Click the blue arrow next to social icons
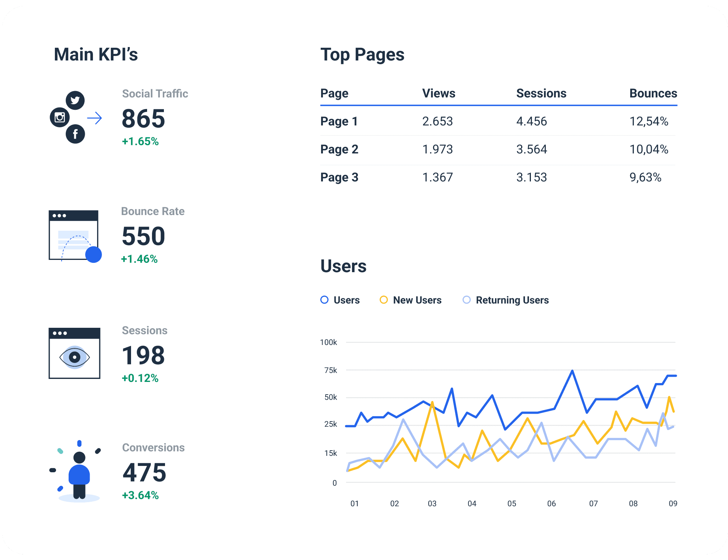This screenshot has width=728, height=560. click(94, 118)
